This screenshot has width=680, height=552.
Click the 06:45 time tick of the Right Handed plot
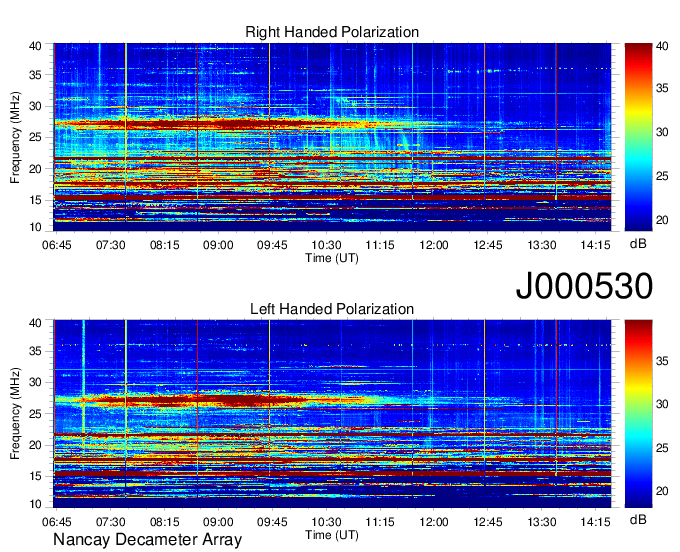[56, 245]
